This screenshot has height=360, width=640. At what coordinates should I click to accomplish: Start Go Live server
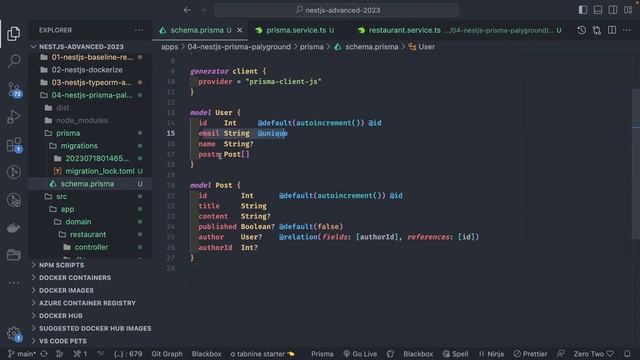[360, 354]
